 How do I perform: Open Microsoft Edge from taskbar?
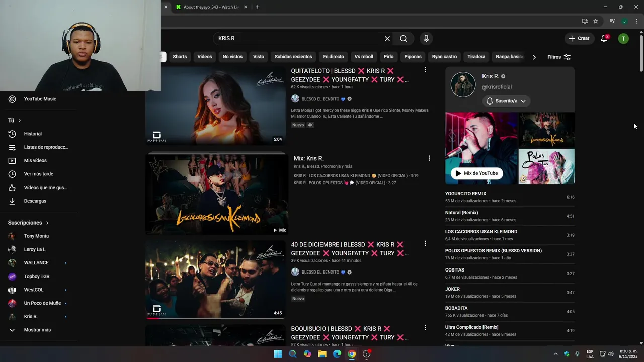[x=337, y=354]
